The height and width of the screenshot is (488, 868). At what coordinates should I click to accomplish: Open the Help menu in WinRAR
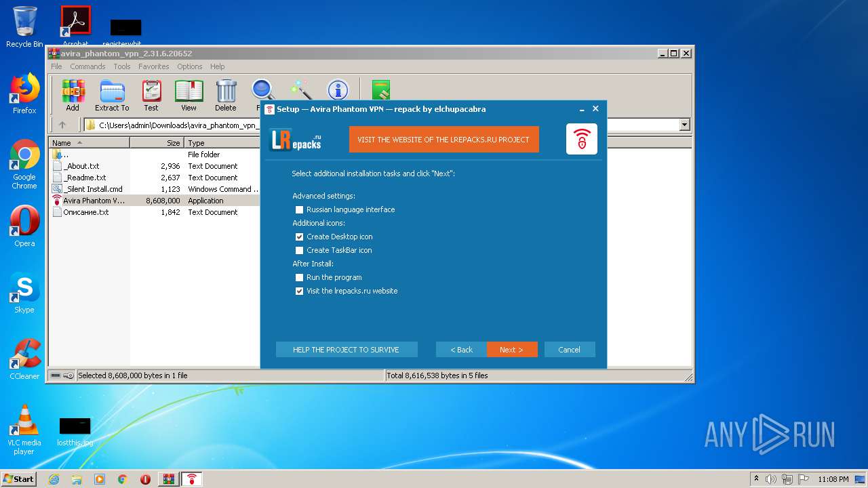tap(218, 66)
